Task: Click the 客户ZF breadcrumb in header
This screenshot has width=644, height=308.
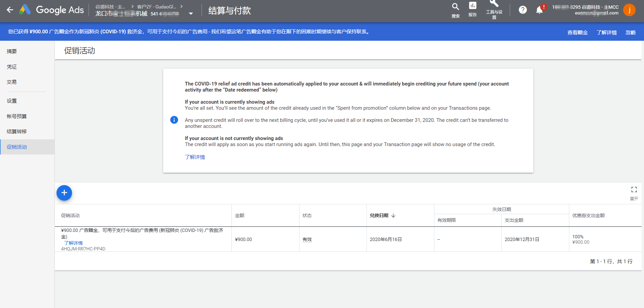Action: [x=156, y=7]
